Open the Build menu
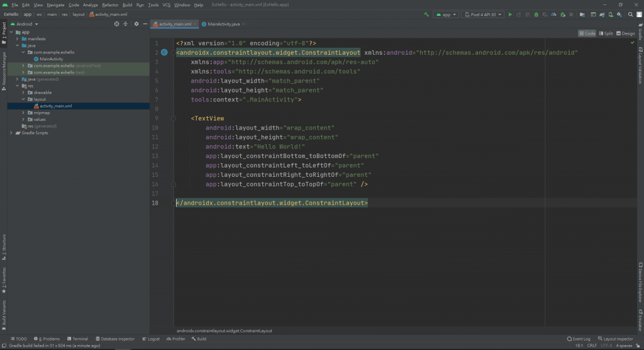 pos(127,5)
